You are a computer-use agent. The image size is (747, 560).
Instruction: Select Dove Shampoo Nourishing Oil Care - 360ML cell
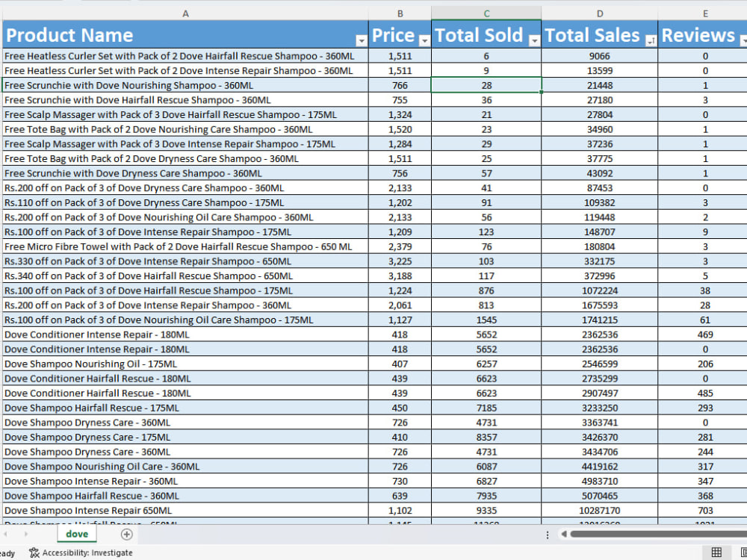(185, 466)
